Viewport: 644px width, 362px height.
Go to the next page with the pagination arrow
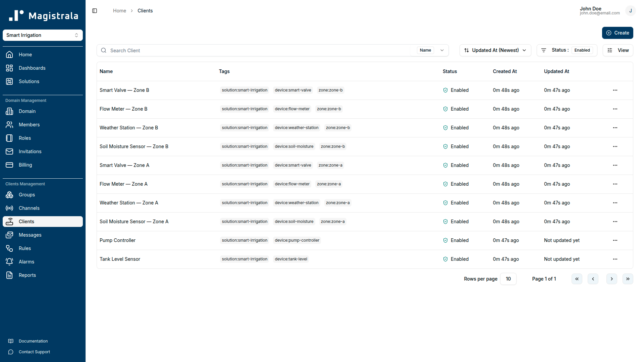[x=611, y=279]
